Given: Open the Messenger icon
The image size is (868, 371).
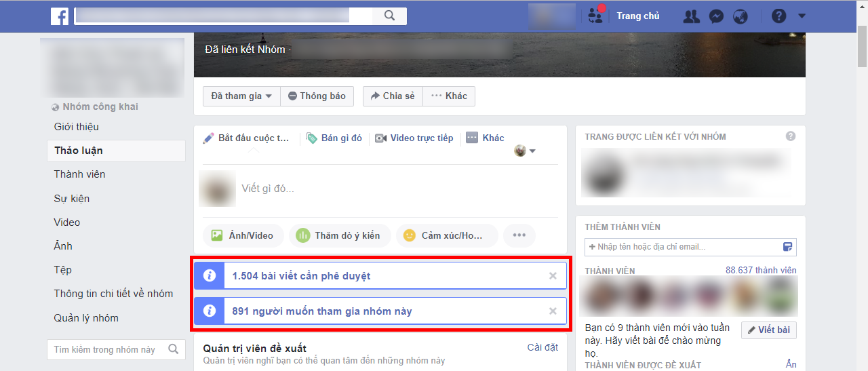Looking at the screenshot, I should pos(716,16).
